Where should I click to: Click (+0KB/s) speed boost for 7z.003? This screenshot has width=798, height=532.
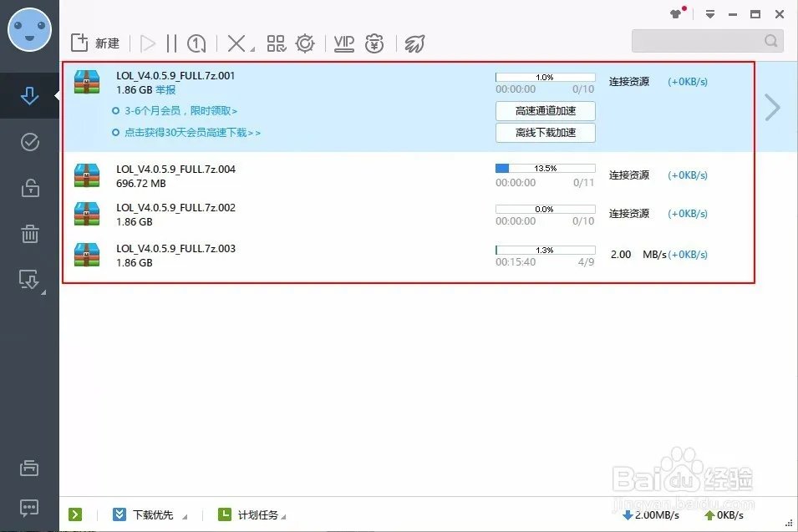pyautogui.click(x=688, y=255)
